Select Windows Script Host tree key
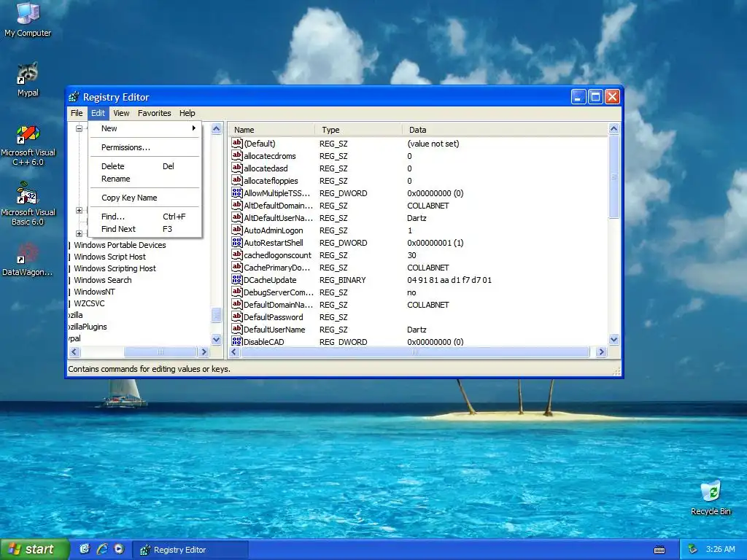The height and width of the screenshot is (560, 747). (109, 257)
